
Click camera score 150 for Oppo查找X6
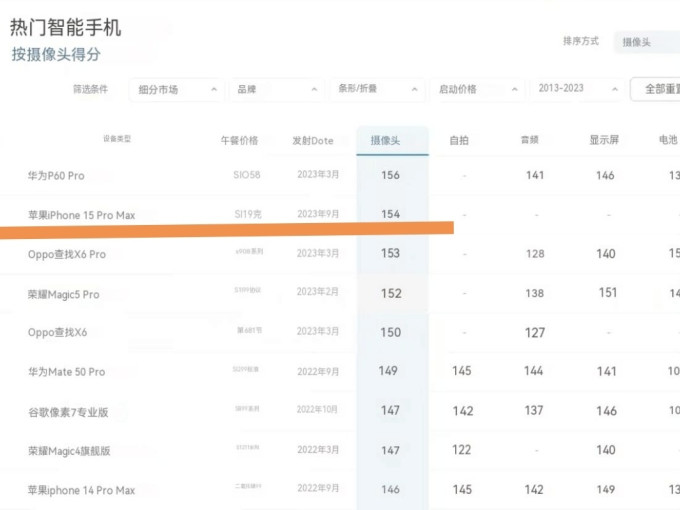(x=391, y=333)
